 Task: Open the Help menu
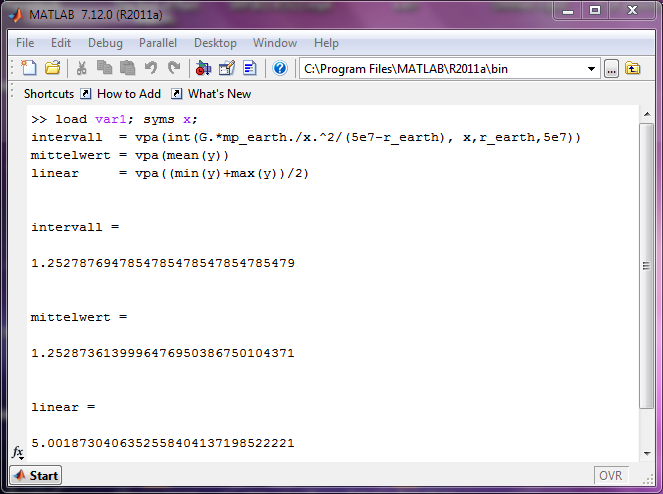(x=326, y=43)
